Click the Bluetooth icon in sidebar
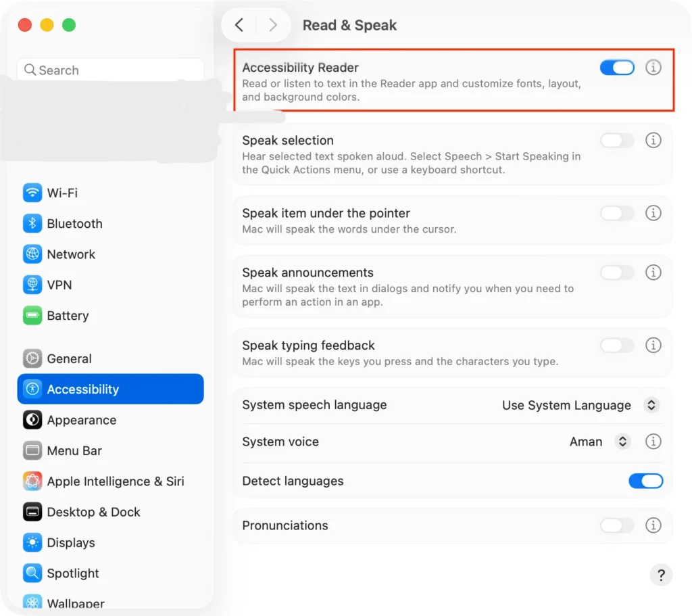Screen dimensions: 692x616 tap(32, 224)
